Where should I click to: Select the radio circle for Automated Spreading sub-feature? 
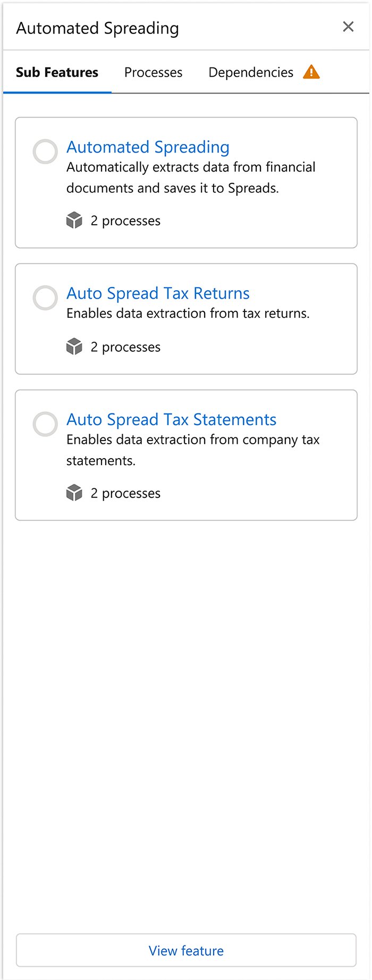click(x=45, y=151)
